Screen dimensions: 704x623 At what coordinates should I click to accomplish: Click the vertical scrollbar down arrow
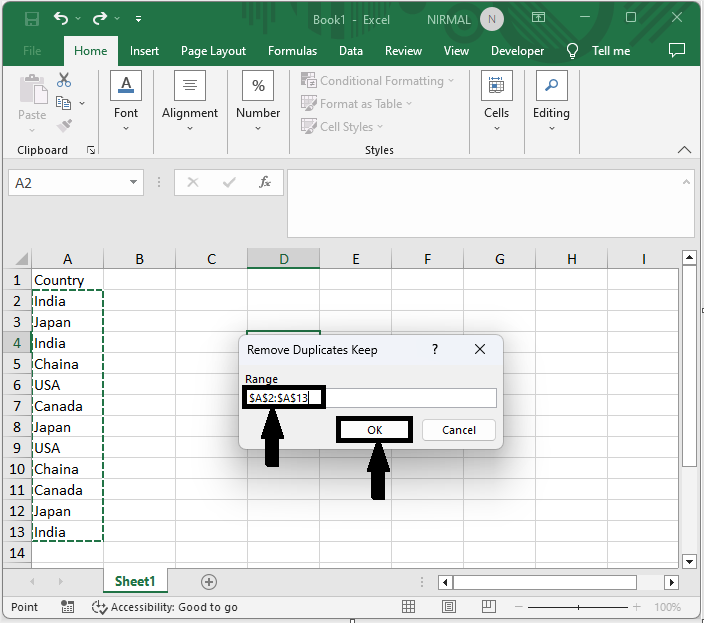coord(689,561)
